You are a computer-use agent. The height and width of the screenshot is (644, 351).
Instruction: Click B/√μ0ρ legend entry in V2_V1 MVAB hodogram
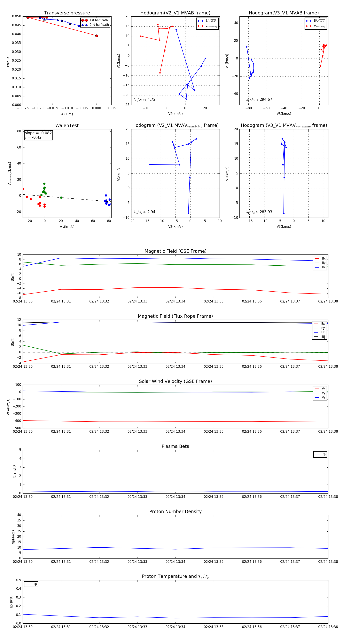[207, 21]
